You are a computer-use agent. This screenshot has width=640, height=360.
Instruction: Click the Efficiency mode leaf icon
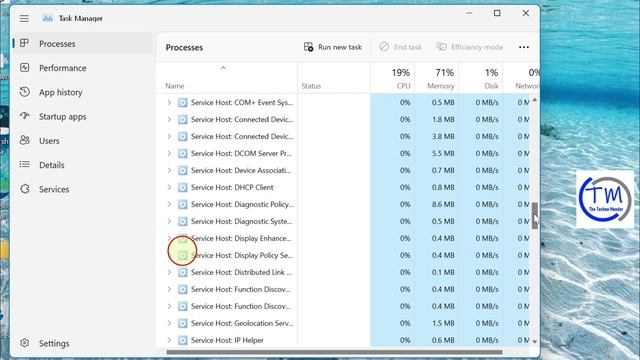pyautogui.click(x=441, y=47)
